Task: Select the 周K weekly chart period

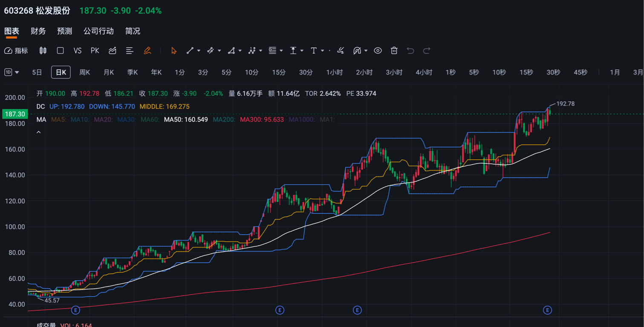Action: point(85,72)
